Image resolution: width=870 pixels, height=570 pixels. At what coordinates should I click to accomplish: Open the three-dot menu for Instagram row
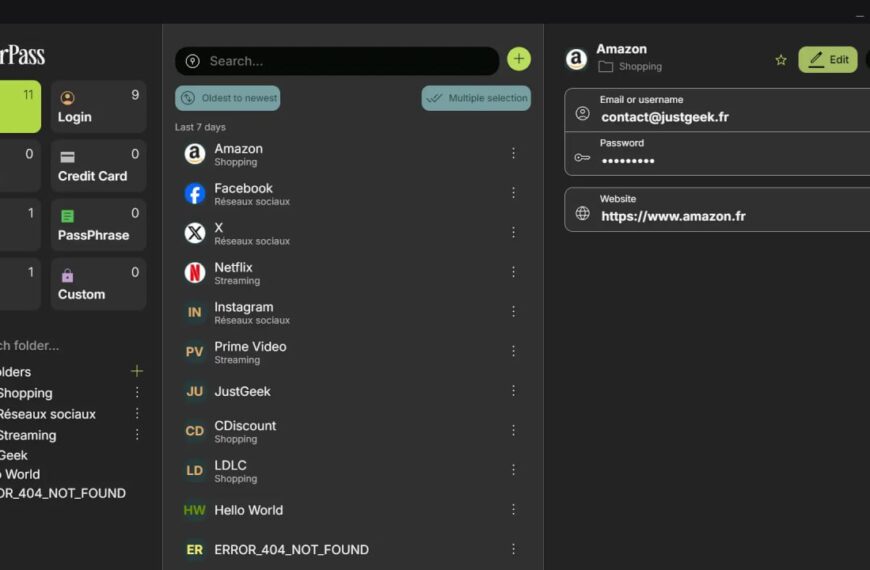(513, 311)
